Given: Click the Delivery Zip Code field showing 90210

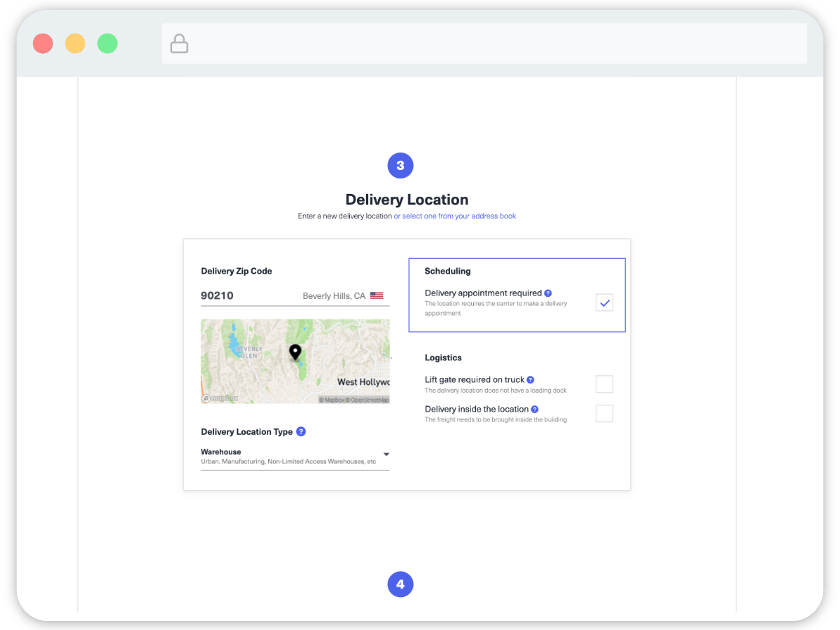Looking at the screenshot, I should [245, 296].
